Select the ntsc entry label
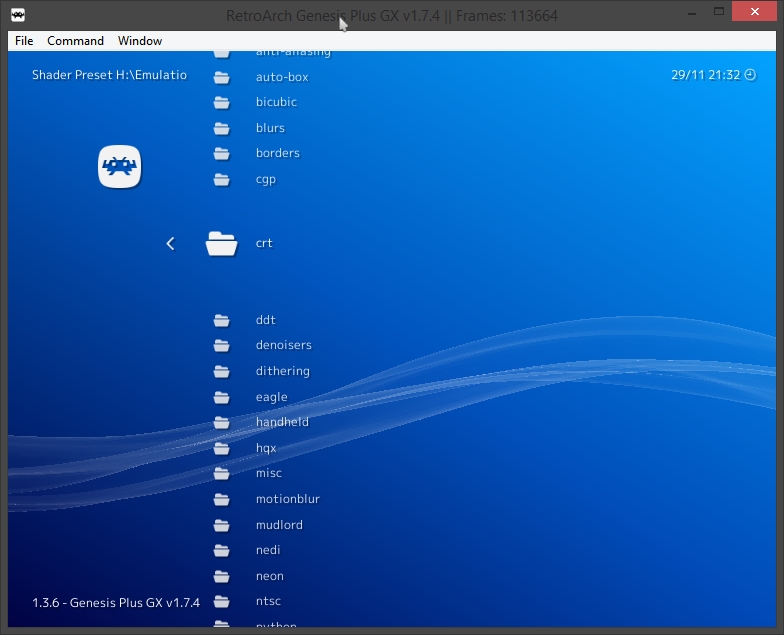Image resolution: width=784 pixels, height=635 pixels. click(268, 601)
